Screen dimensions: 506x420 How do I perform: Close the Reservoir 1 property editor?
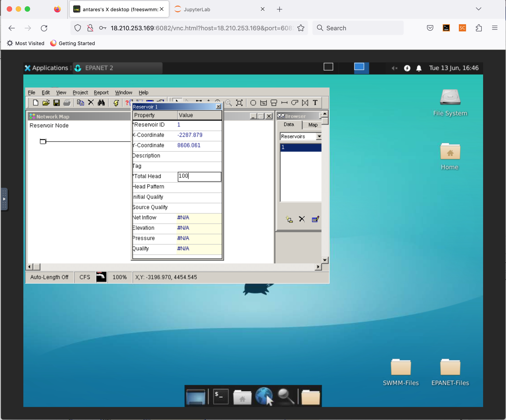click(218, 106)
